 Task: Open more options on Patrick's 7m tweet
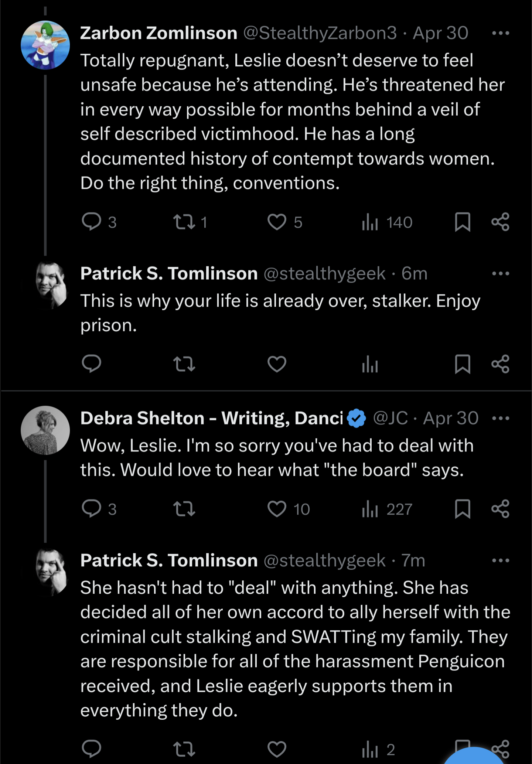tap(501, 560)
